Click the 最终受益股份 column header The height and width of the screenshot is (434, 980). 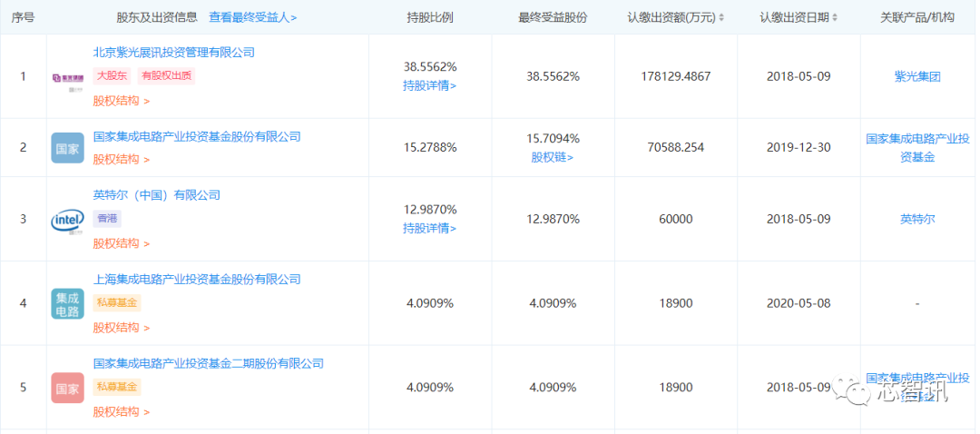pyautogui.click(x=553, y=17)
